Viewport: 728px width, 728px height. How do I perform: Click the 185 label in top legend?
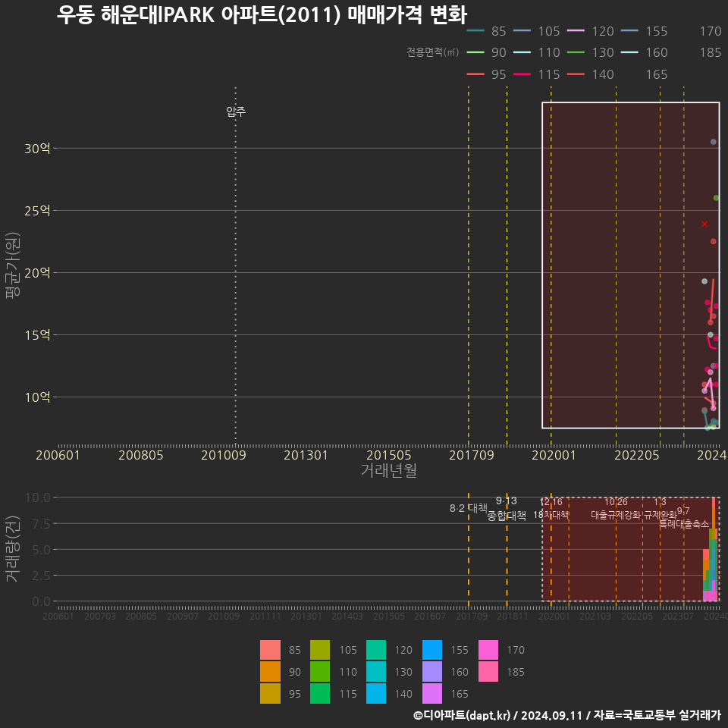(x=711, y=52)
